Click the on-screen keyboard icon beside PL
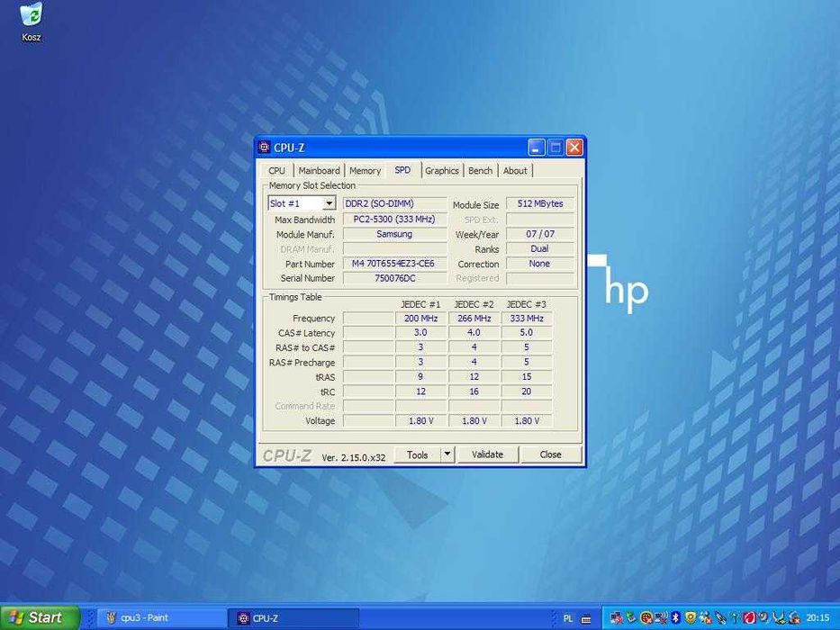 tap(586, 619)
